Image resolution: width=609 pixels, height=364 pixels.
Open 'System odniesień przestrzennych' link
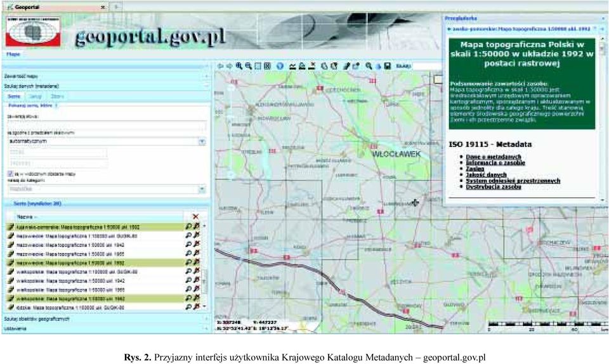pos(513,181)
